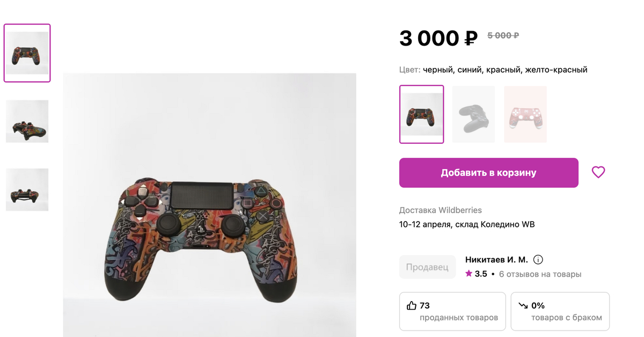This screenshot has height=337, width=644.
Task: Choose the black controller color option
Action: click(x=473, y=114)
